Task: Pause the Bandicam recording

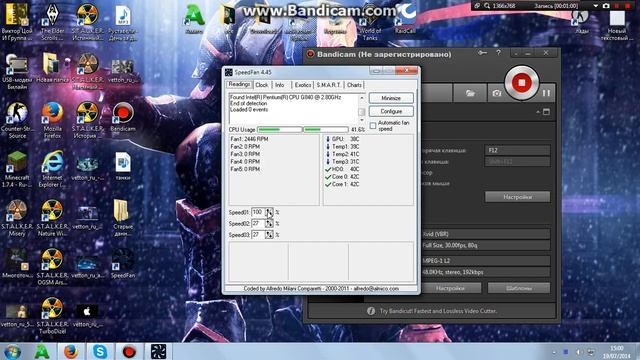Action: 546,93
